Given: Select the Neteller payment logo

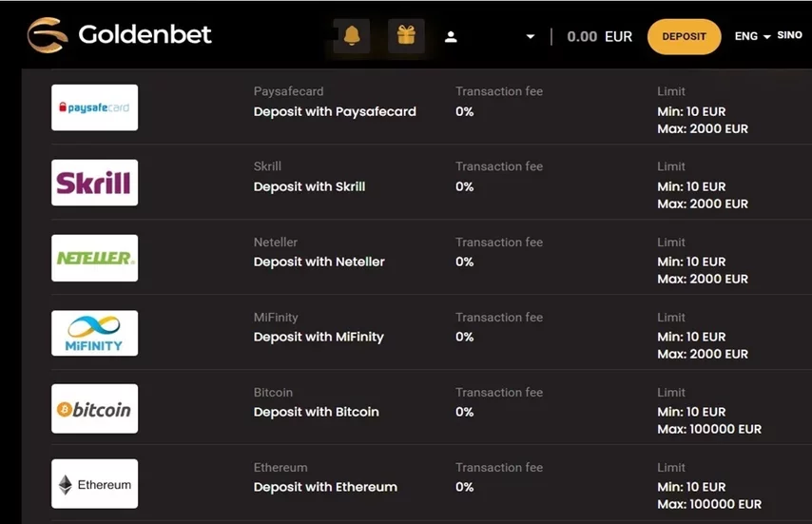Looking at the screenshot, I should click(95, 258).
